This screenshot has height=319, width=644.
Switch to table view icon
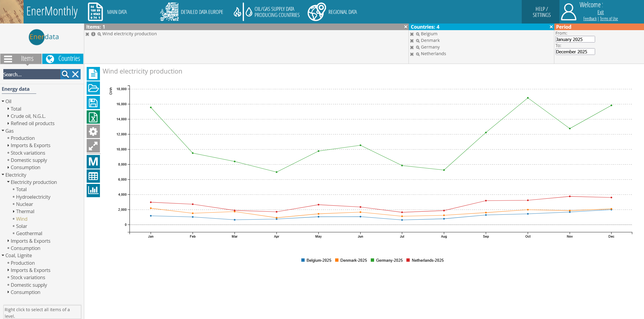pyautogui.click(x=93, y=176)
